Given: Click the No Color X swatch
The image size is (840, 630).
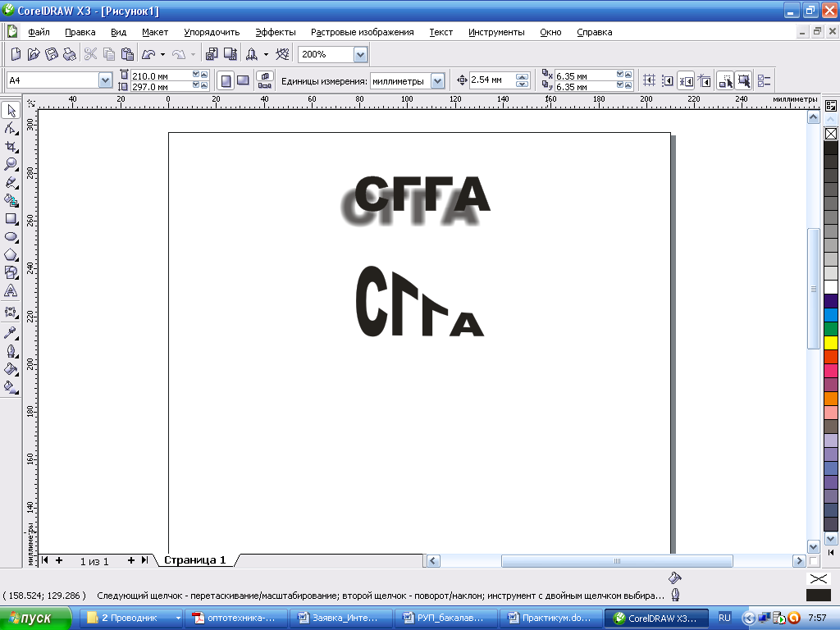Looking at the screenshot, I should click(831, 134).
